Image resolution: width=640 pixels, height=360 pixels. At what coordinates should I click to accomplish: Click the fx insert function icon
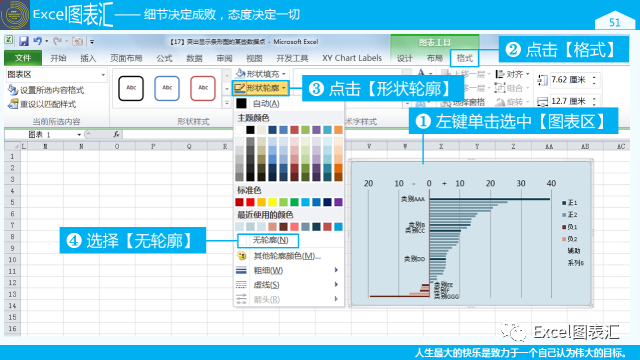click(116, 134)
